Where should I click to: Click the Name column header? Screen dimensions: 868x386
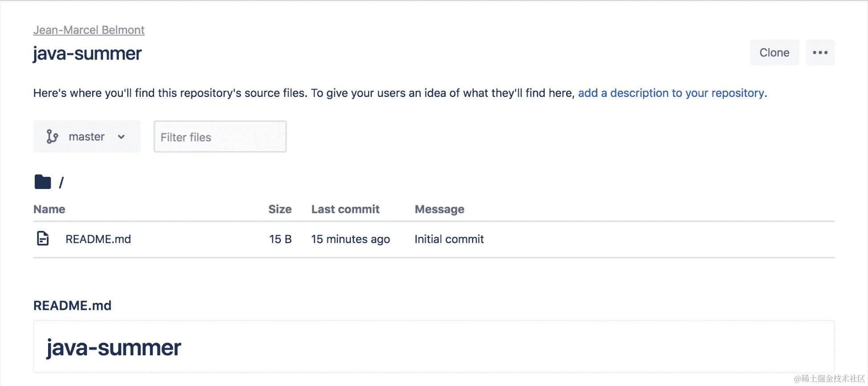[x=49, y=209]
